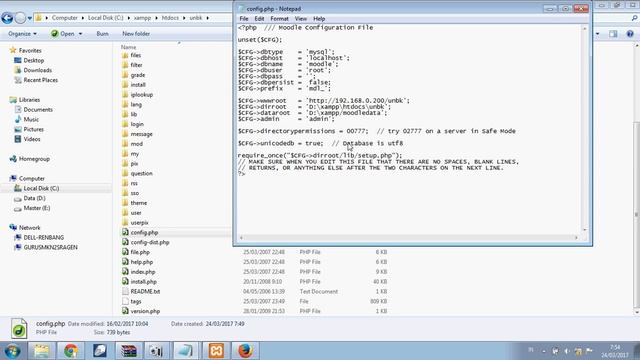Select the theme folder icon
640x360 pixels.
point(125,203)
